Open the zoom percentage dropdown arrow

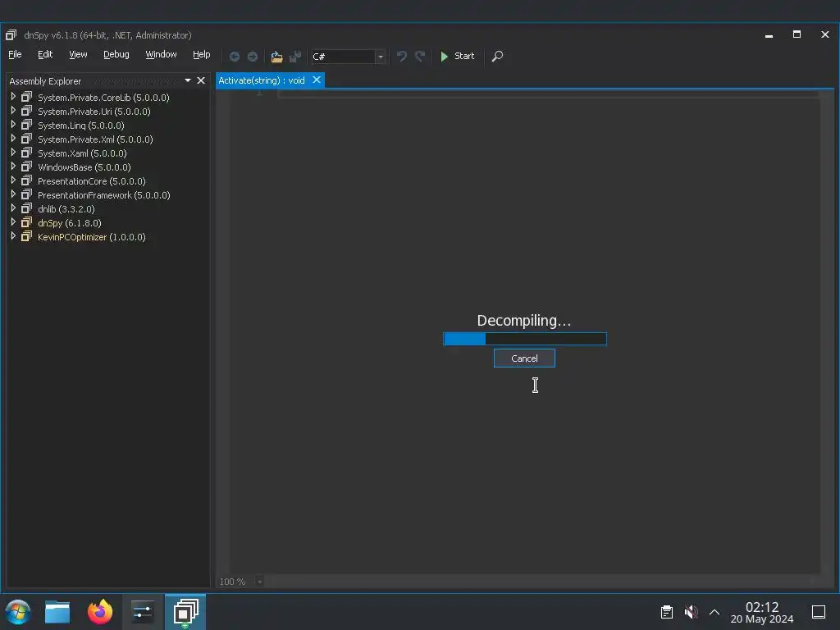(x=259, y=582)
